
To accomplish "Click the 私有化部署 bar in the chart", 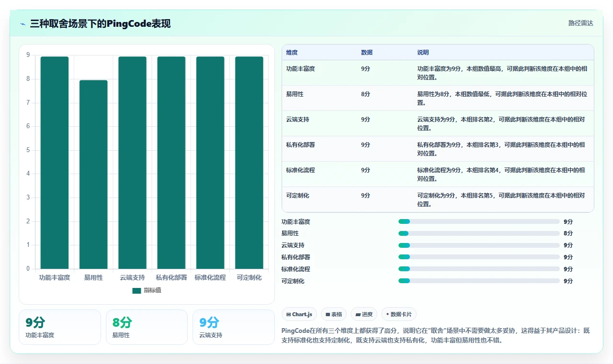I will coord(171,163).
